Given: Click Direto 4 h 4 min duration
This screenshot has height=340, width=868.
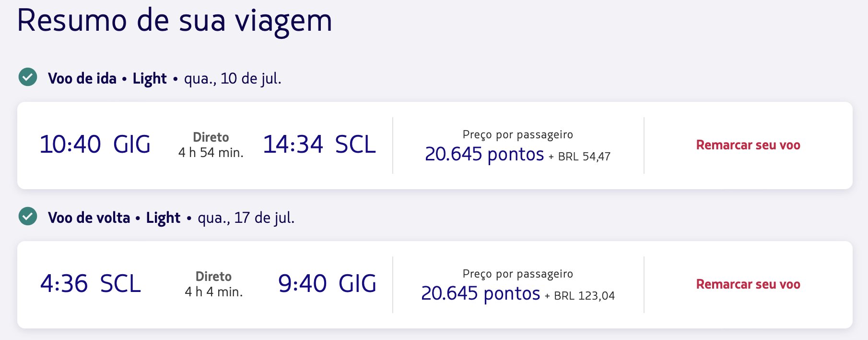Looking at the screenshot, I should [x=214, y=284].
